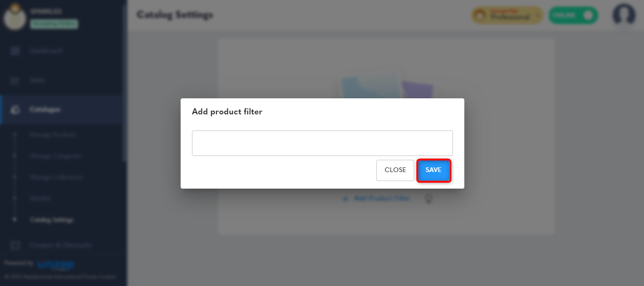The height and width of the screenshot is (286, 644).
Task: Click the blue SAVE button
Action: pos(434,170)
